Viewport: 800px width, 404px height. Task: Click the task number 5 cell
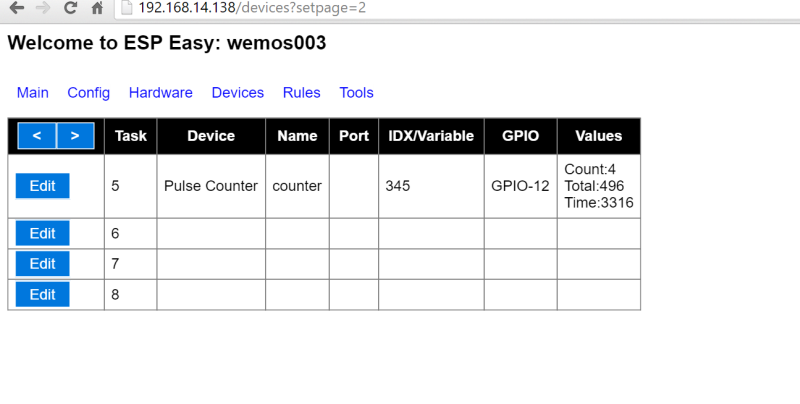point(131,186)
